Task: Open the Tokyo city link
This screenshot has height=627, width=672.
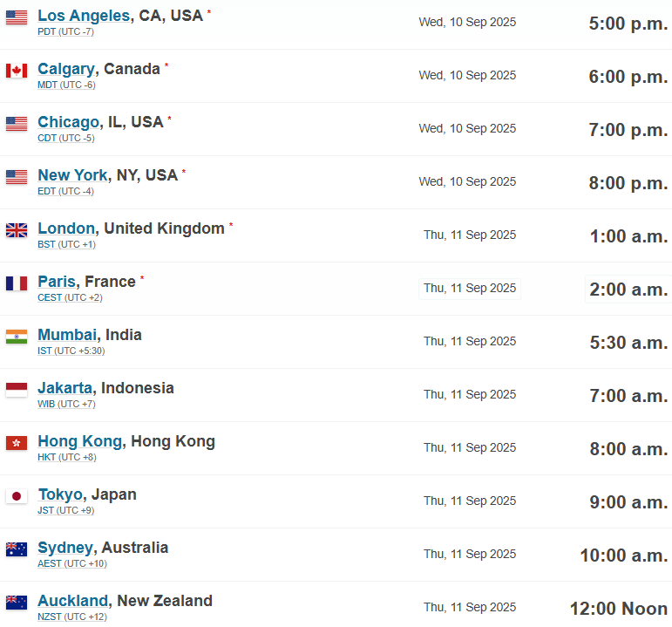Action: point(60,494)
